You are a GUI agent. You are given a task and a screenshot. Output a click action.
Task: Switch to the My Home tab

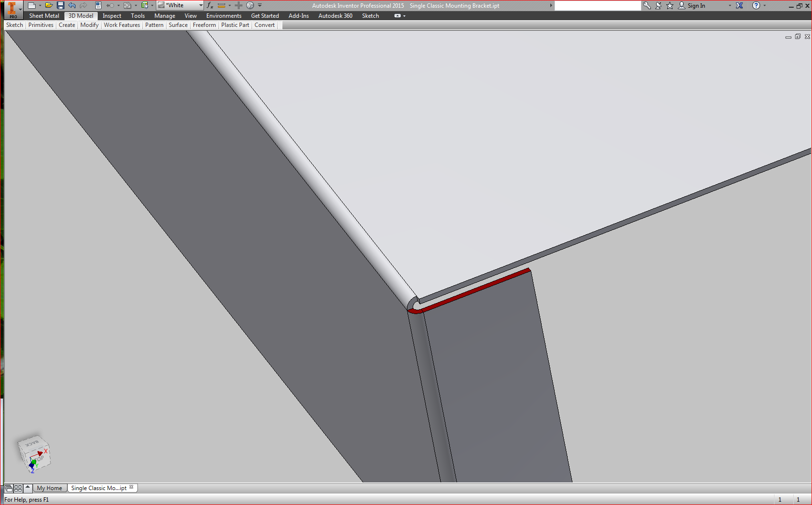[x=50, y=488]
